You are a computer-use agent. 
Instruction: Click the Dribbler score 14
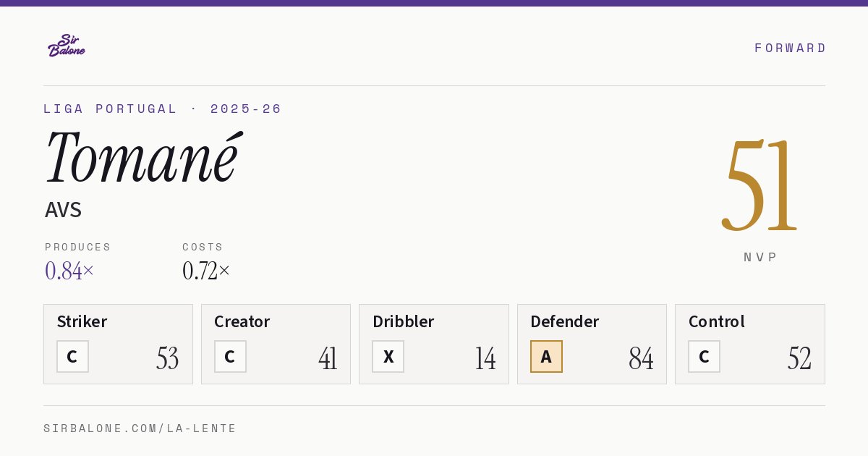point(485,358)
